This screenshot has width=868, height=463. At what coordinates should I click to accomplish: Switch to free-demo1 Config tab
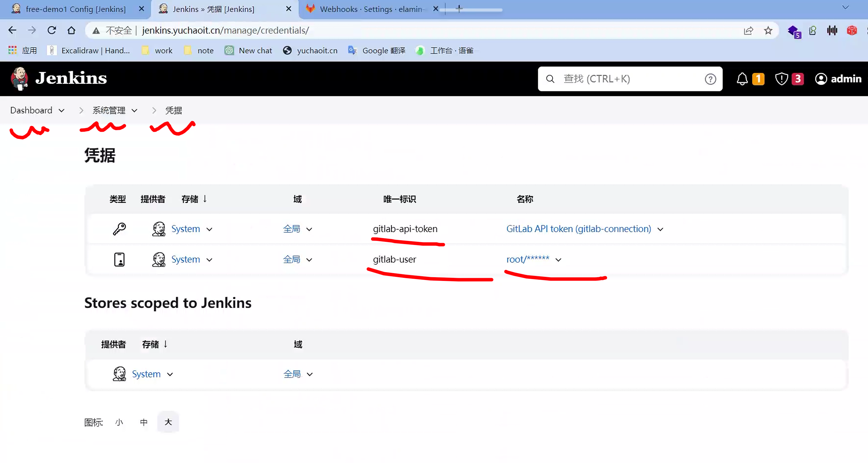75,9
